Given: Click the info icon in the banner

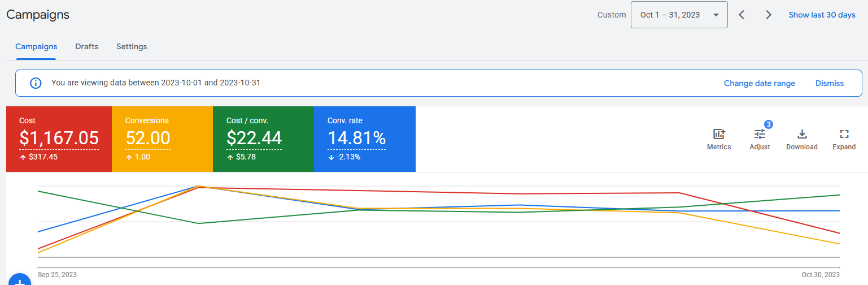Looking at the screenshot, I should [36, 83].
